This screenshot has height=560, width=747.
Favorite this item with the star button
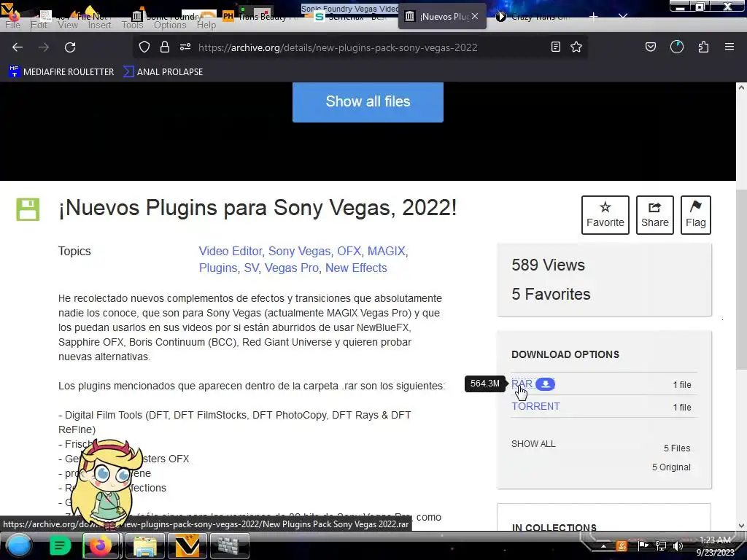[605, 215]
